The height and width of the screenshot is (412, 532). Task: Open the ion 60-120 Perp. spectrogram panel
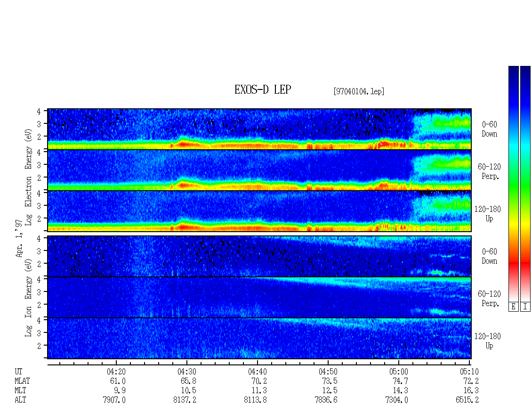(259, 297)
